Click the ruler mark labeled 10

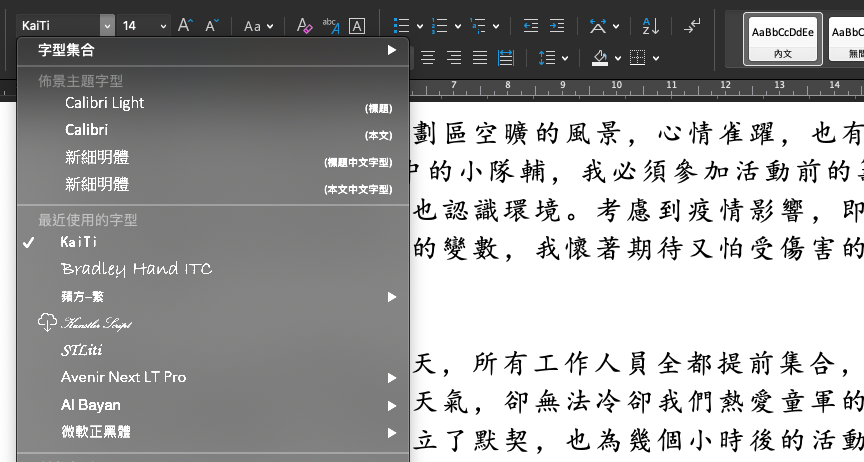click(x=616, y=85)
